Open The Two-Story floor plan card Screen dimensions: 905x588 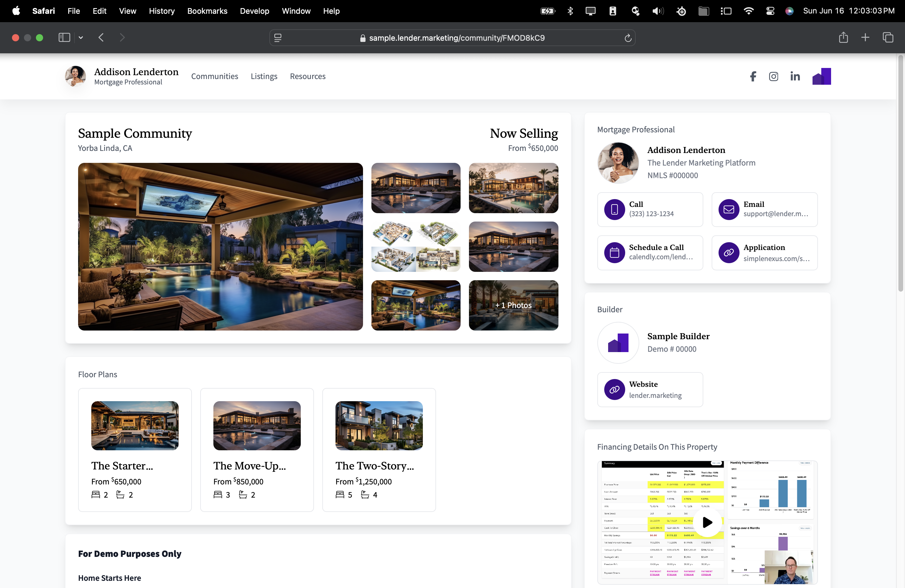379,450
